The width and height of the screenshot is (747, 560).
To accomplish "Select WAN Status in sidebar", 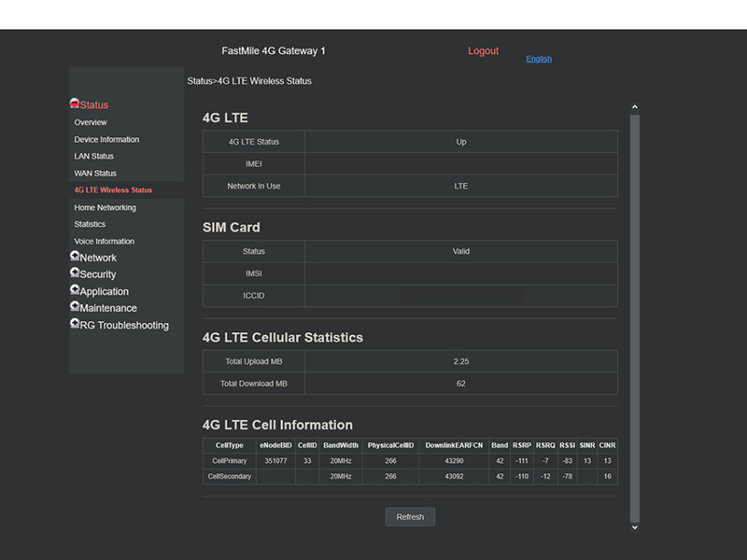I will click(95, 174).
